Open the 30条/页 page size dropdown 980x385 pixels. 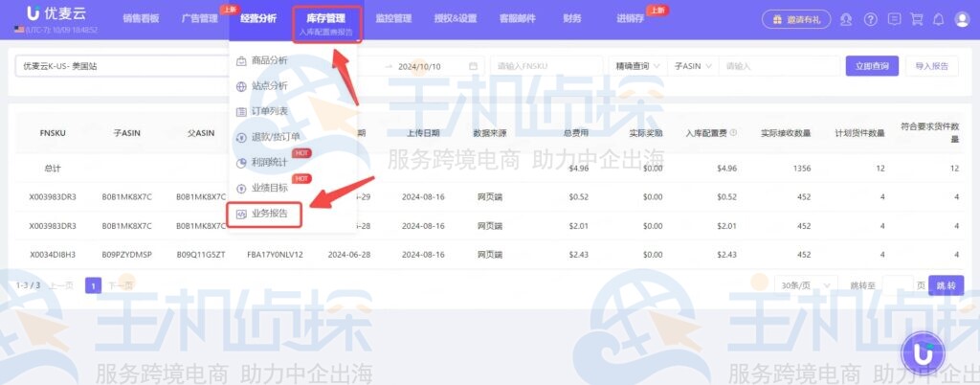click(806, 285)
